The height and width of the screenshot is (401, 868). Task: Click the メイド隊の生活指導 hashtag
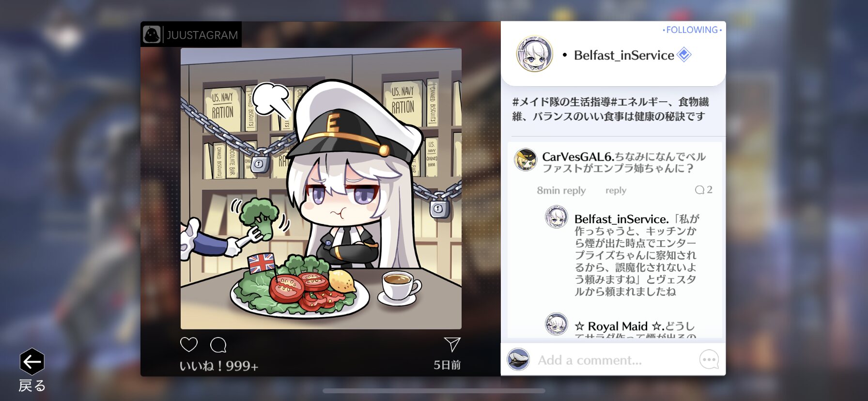click(561, 102)
